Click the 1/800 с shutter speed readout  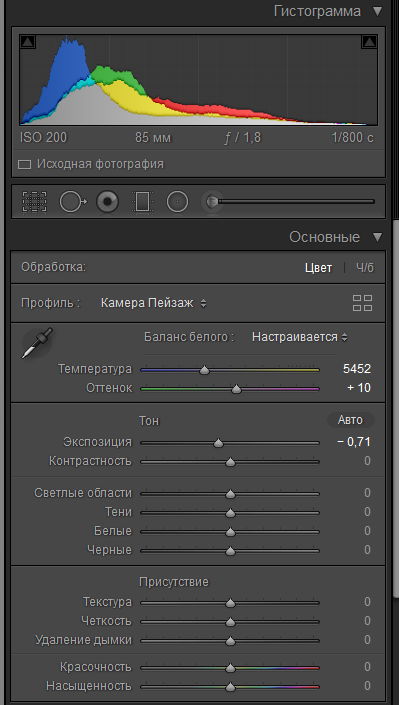353,138
